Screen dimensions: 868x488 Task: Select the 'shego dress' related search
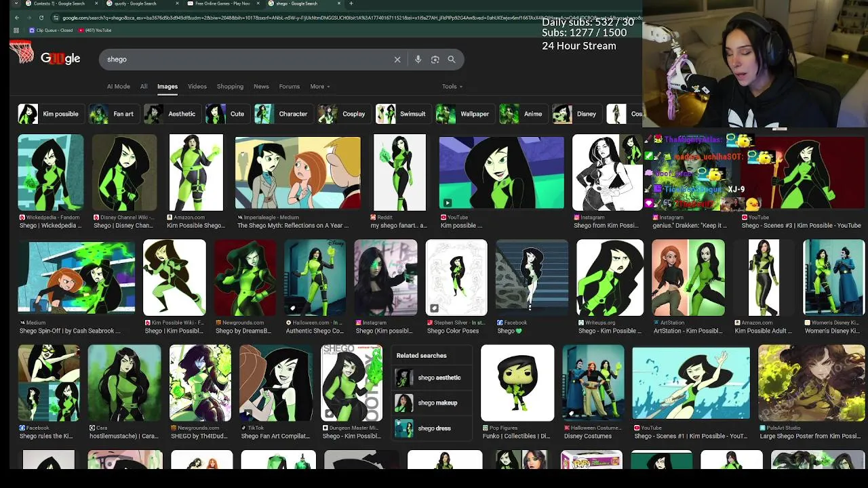click(x=431, y=428)
